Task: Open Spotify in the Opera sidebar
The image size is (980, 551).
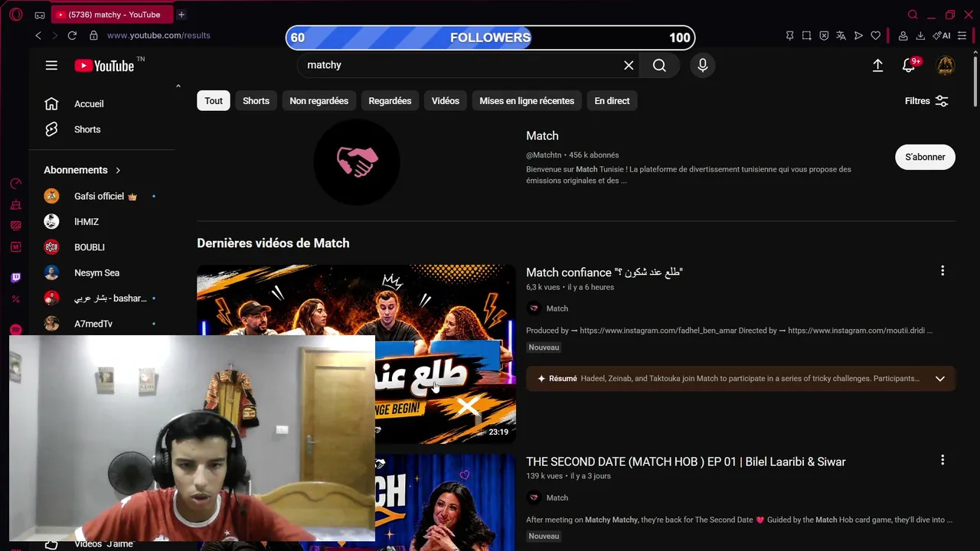Action: pyautogui.click(x=16, y=331)
